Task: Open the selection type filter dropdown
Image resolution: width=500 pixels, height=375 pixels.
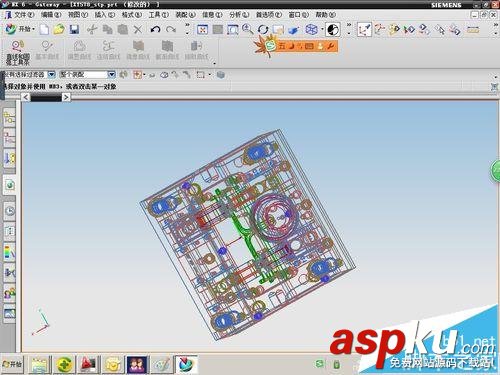Action: click(52, 75)
